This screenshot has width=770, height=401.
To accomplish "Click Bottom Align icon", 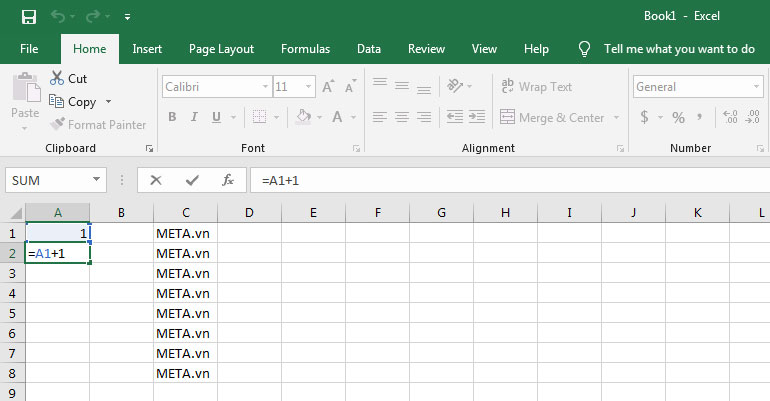I will tap(424, 88).
